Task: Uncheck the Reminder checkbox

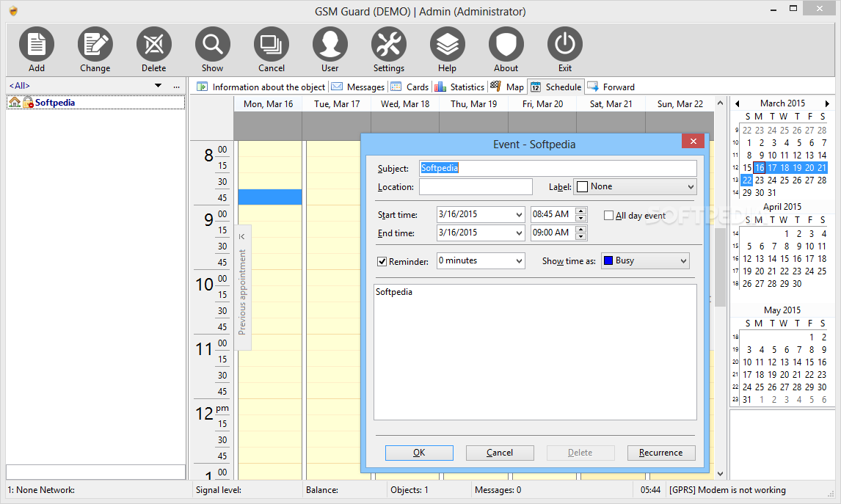Action: tap(382, 262)
